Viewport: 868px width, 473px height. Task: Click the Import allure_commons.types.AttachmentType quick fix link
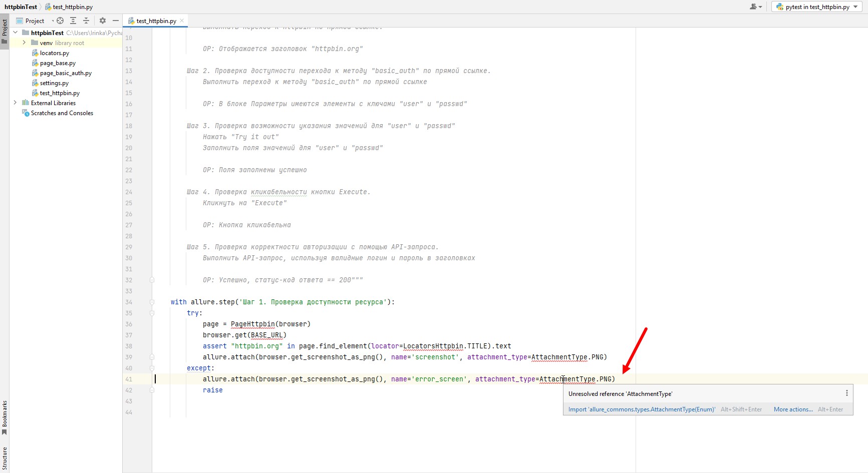642,409
